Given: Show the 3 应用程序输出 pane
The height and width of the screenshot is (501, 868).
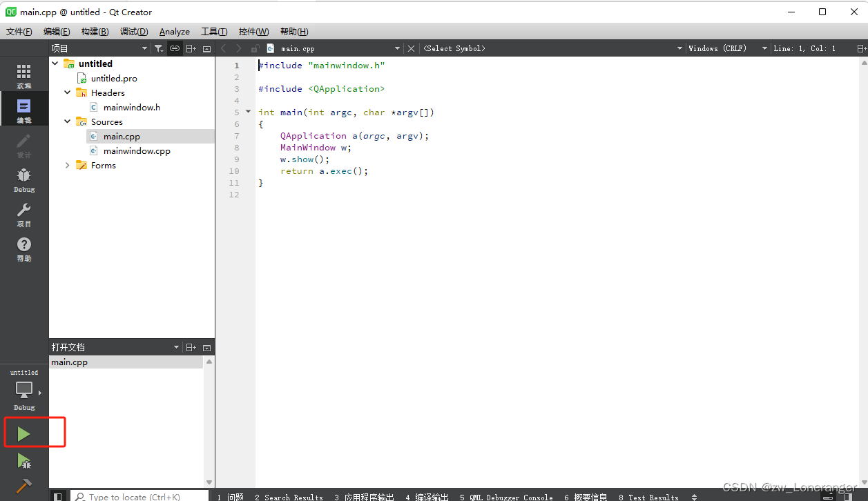Looking at the screenshot, I should pyautogui.click(x=364, y=497).
